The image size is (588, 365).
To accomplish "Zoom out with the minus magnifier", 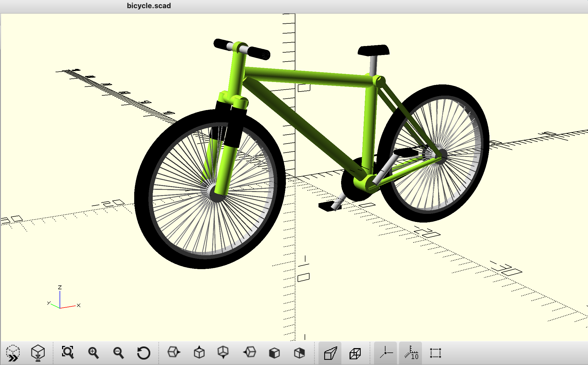I will click(x=118, y=353).
